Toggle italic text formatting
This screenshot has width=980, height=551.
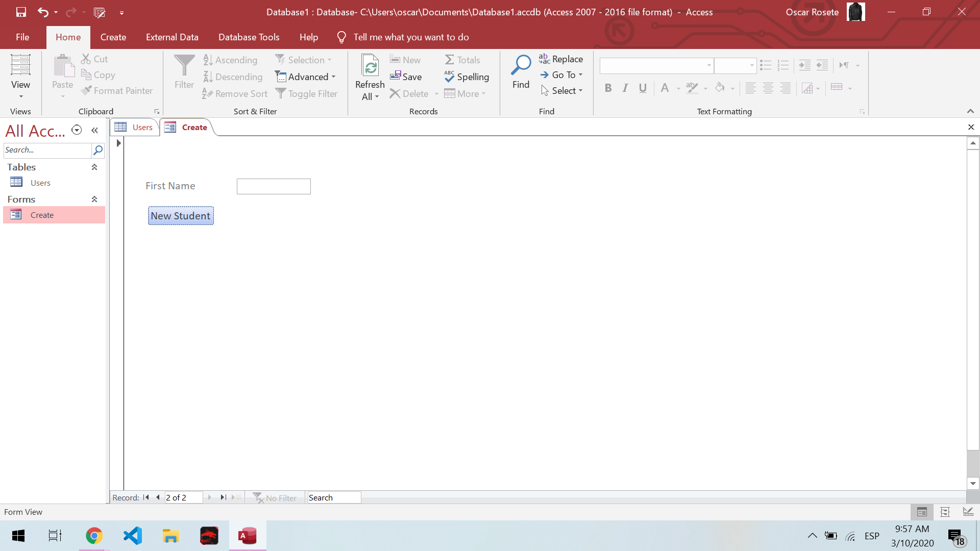click(625, 88)
